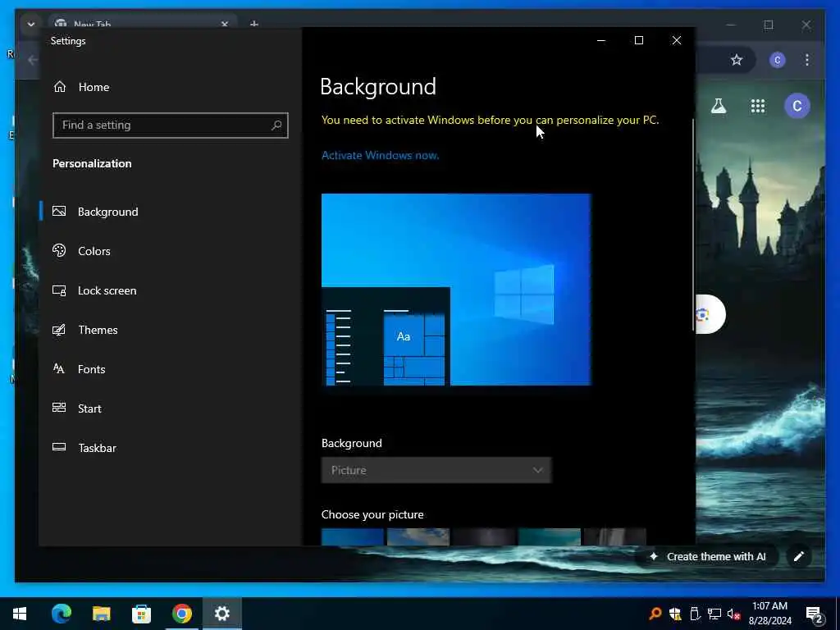Choose the second sky picture thumbnail

[x=418, y=536]
